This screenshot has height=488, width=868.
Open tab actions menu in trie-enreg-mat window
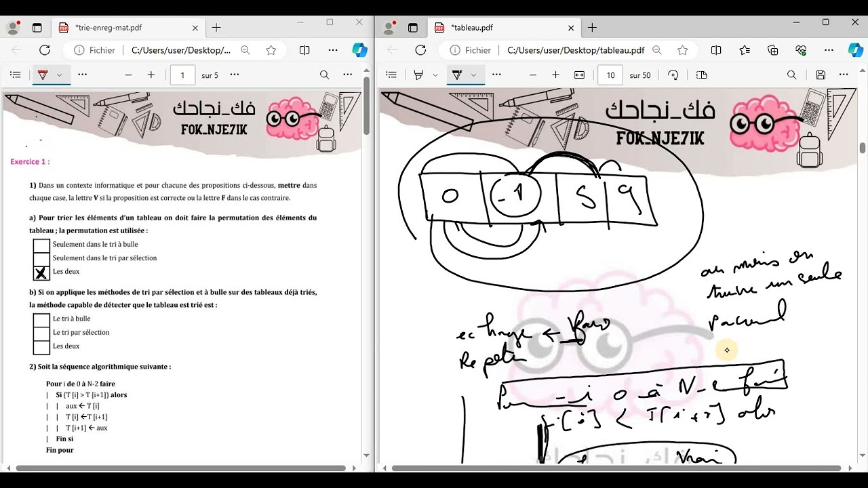tap(37, 28)
